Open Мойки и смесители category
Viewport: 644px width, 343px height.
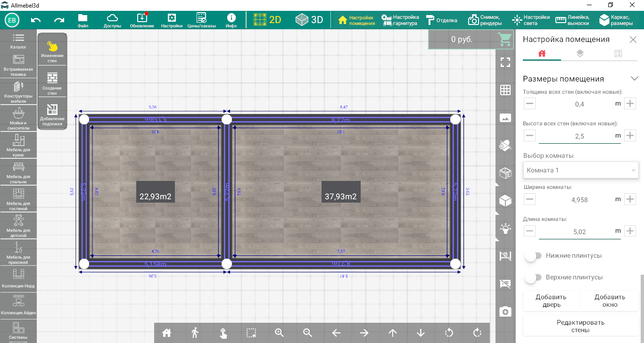[x=18, y=119]
